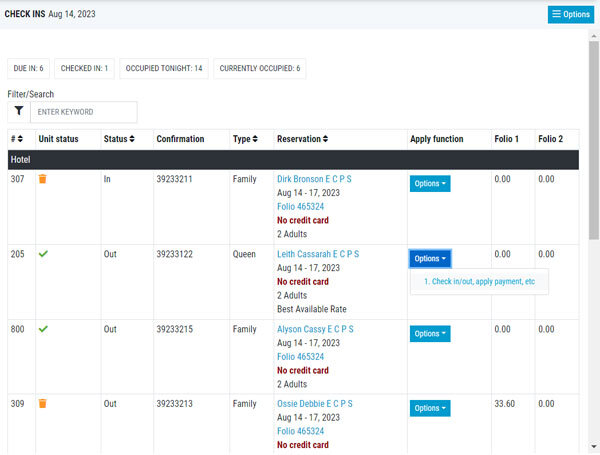Open Folio 465324 under Ossie Debbie
The image size is (600, 455).
pyautogui.click(x=300, y=431)
